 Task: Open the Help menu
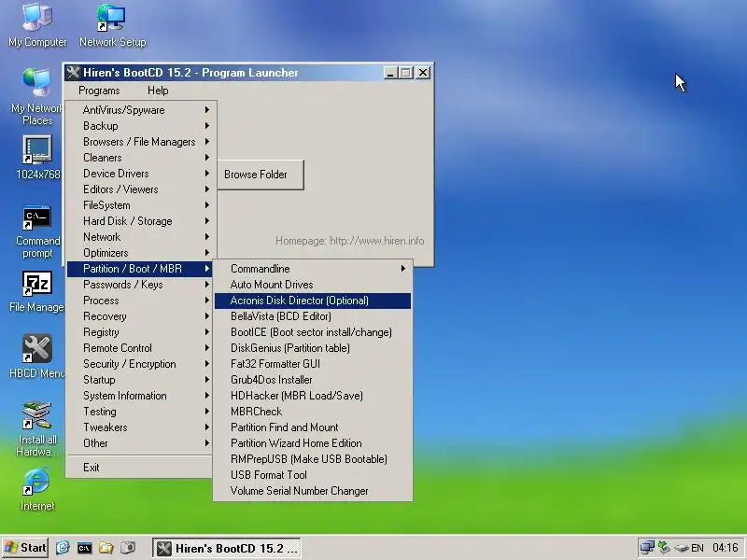click(158, 91)
